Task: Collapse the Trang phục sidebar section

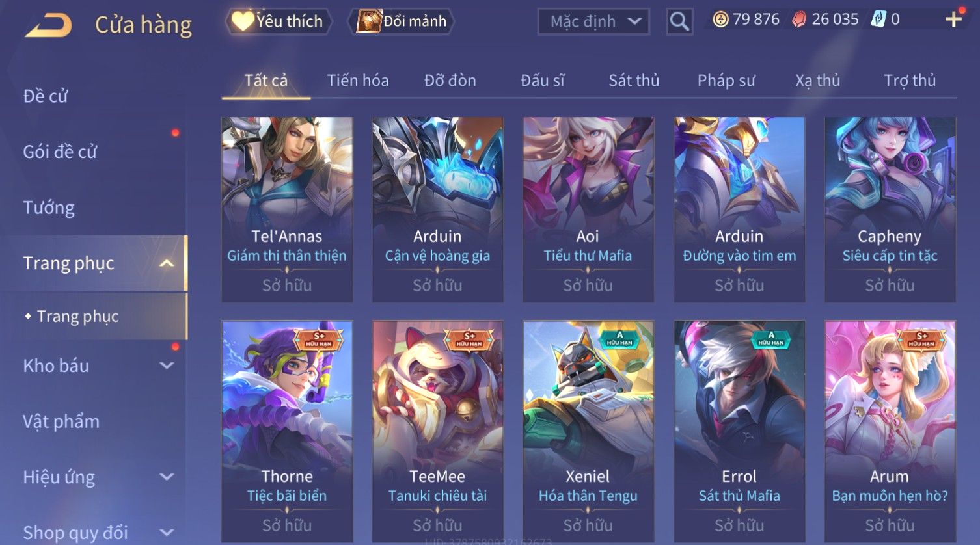Action: point(167,263)
